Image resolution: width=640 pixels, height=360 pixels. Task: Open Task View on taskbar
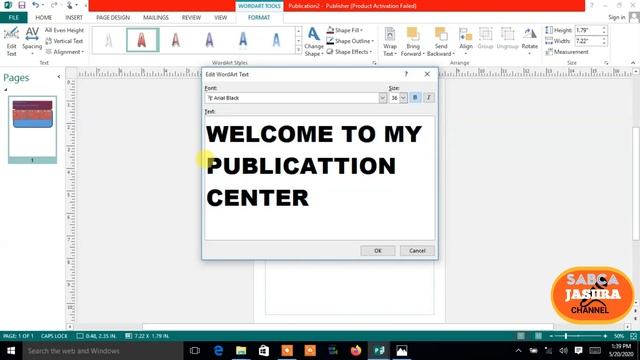coord(195,351)
